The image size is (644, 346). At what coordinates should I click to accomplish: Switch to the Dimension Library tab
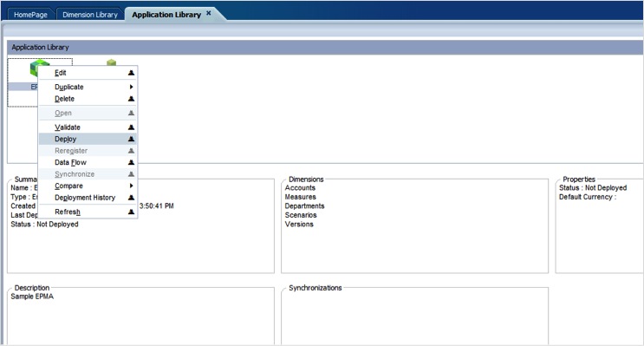pyautogui.click(x=90, y=15)
